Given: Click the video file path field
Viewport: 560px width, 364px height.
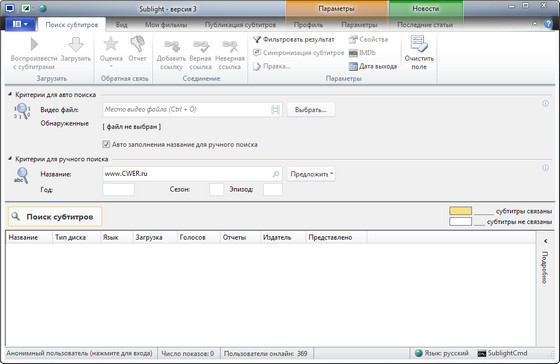Looking at the screenshot, I should pos(192,110).
